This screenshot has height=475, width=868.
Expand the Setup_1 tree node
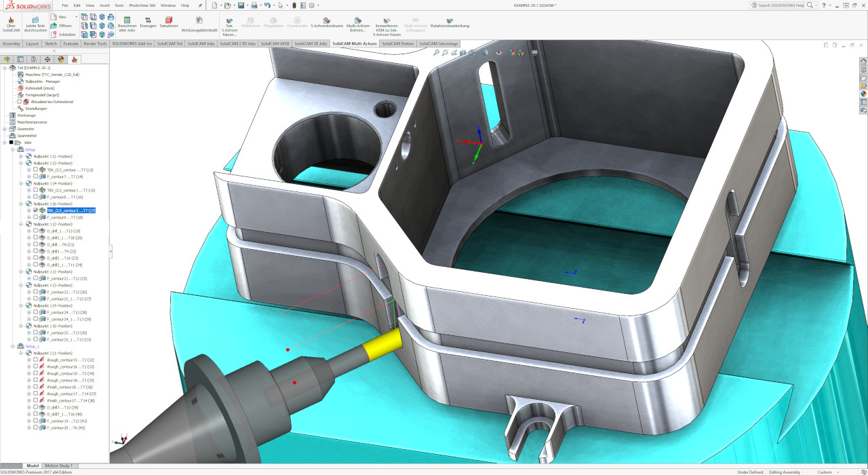[13, 347]
